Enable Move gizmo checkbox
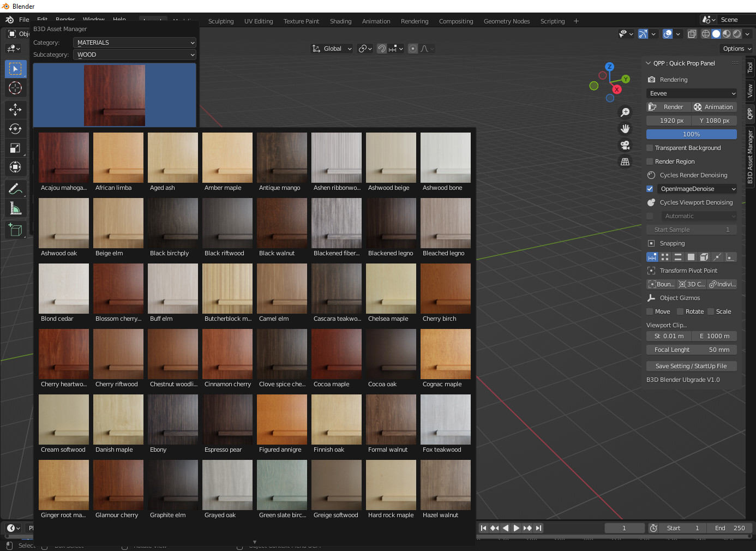The height and width of the screenshot is (551, 756). [650, 312]
